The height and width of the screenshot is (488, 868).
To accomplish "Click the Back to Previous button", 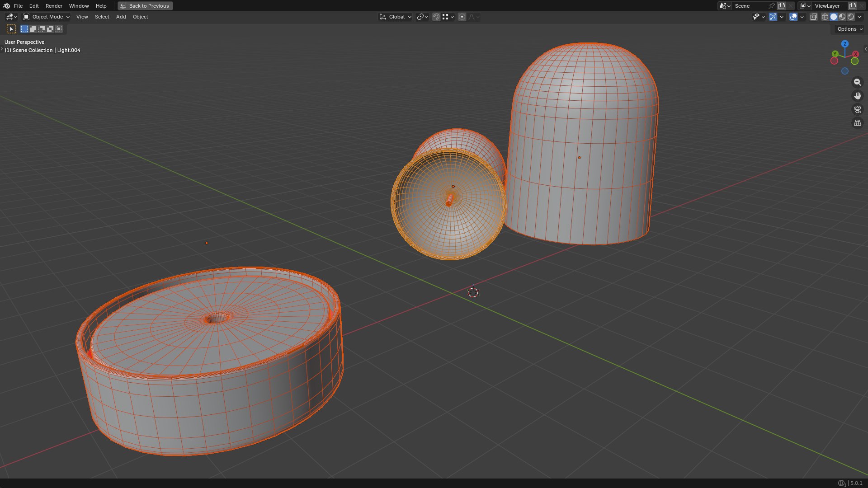I will pyautogui.click(x=145, y=6).
